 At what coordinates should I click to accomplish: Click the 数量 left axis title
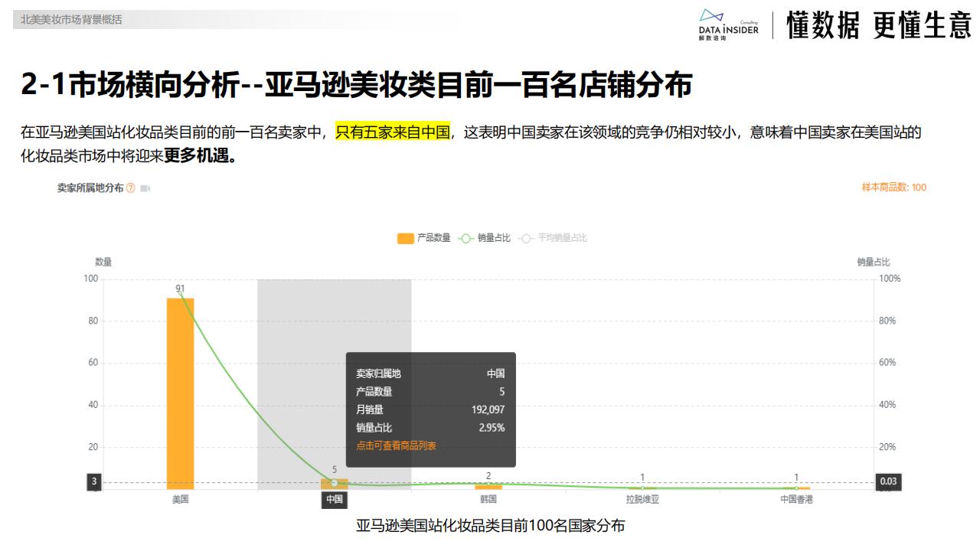click(103, 262)
